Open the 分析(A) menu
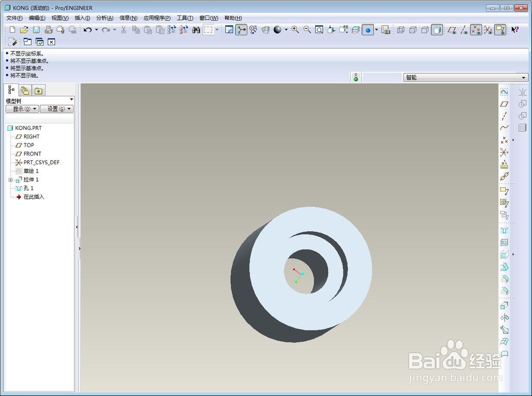The height and width of the screenshot is (396, 532). (105, 18)
